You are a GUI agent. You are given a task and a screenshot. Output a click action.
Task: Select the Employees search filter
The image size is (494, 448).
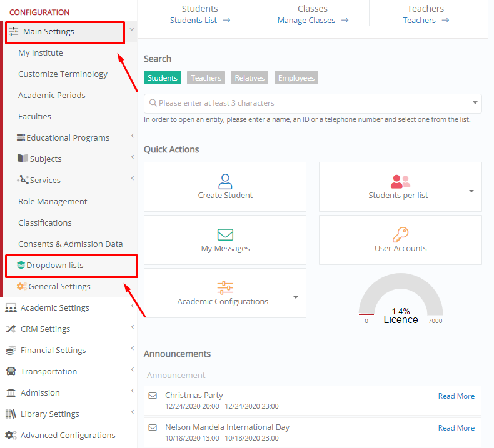coord(296,77)
